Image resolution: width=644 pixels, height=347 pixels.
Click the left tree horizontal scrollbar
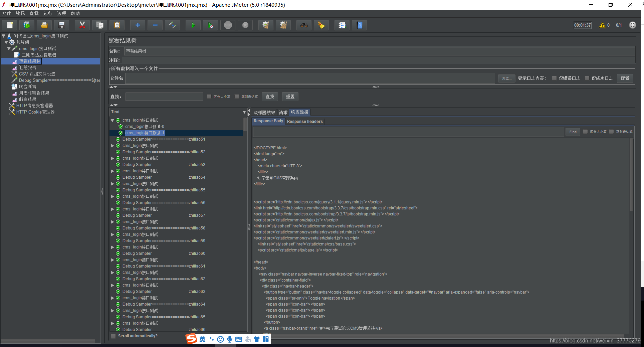click(x=48, y=341)
